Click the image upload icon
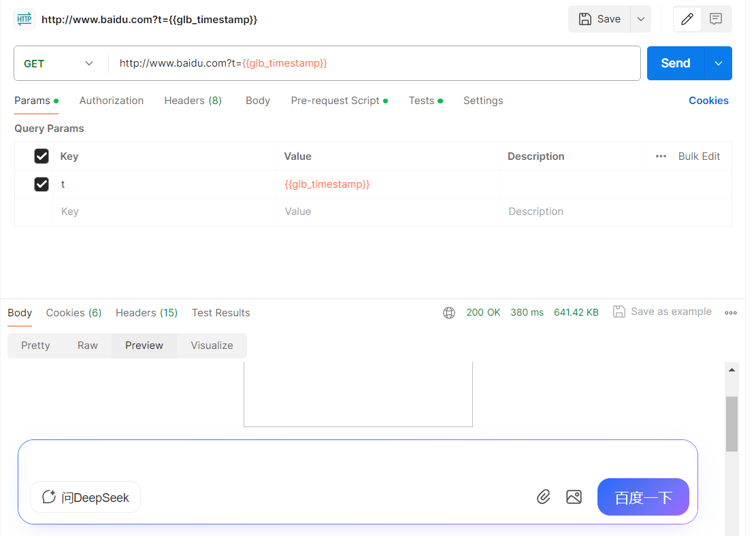This screenshot has height=536, width=756. (x=574, y=497)
